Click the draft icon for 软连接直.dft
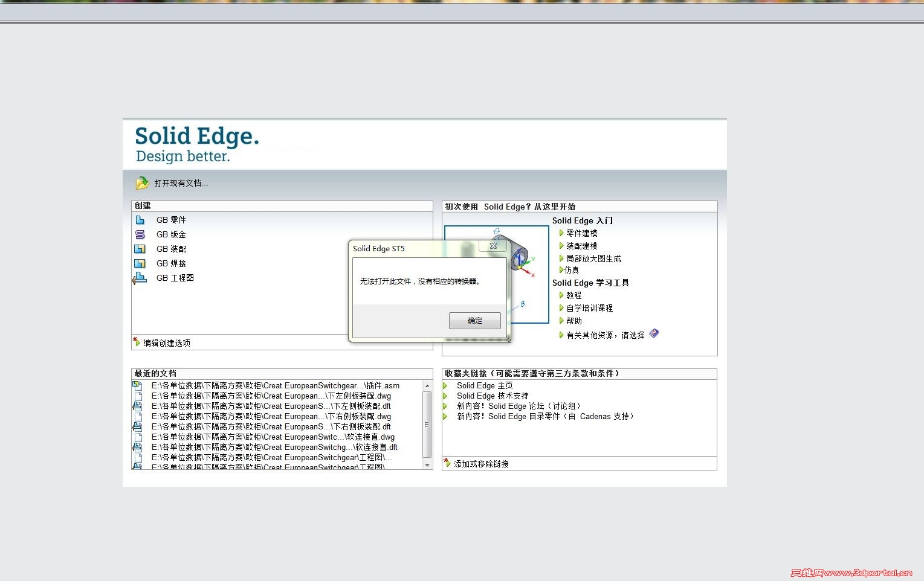 137,447
